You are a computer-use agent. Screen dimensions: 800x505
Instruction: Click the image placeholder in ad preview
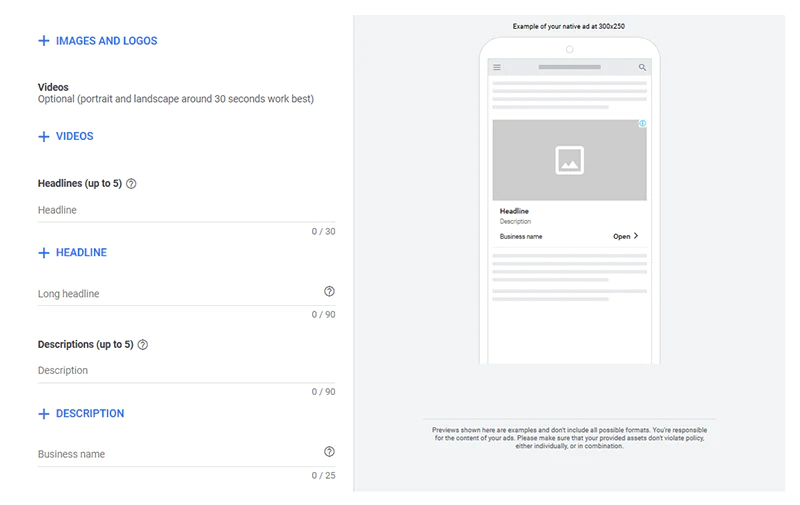tap(569, 160)
